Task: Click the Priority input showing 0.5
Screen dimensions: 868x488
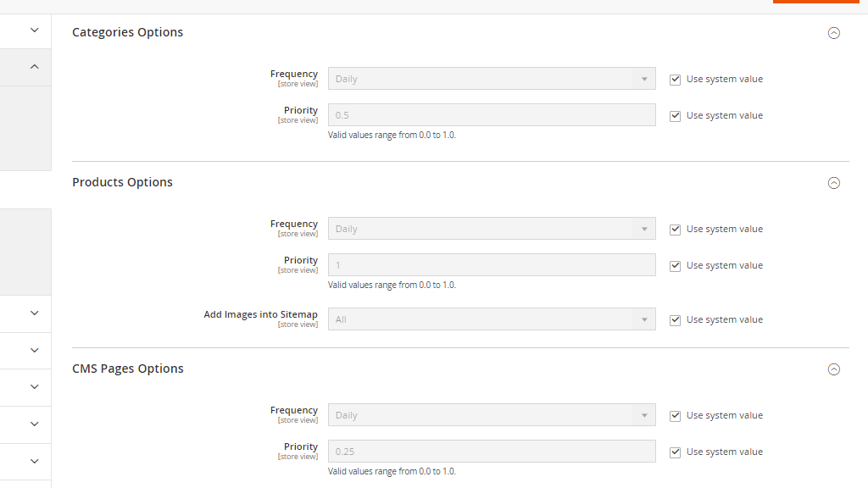Action: pos(492,114)
